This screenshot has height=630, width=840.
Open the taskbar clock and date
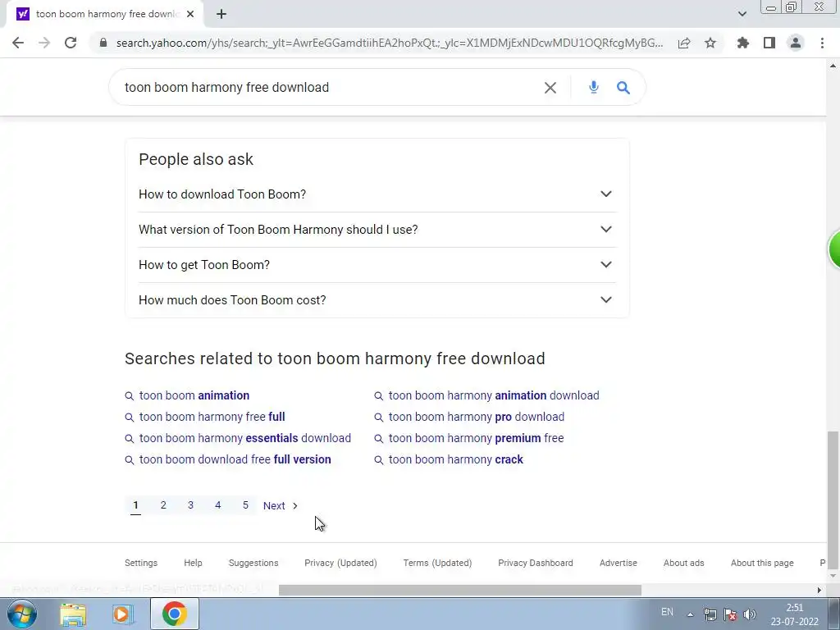click(x=794, y=614)
